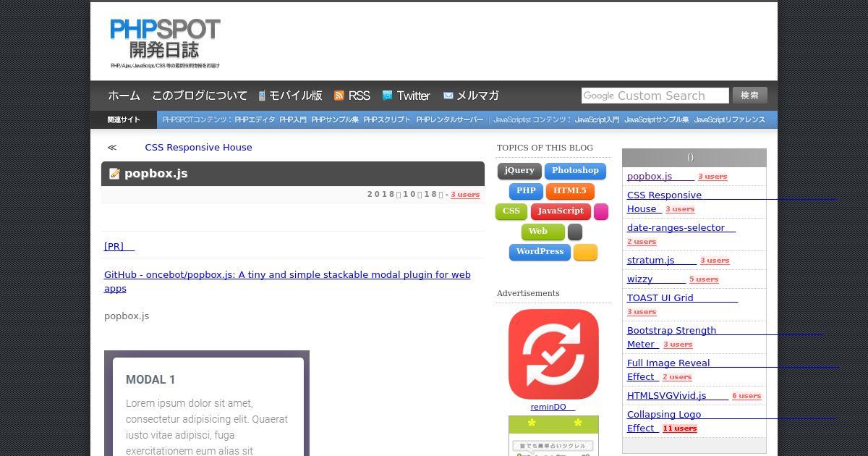Click the Twitter bird icon
The width and height of the screenshot is (868, 456).
click(x=387, y=96)
